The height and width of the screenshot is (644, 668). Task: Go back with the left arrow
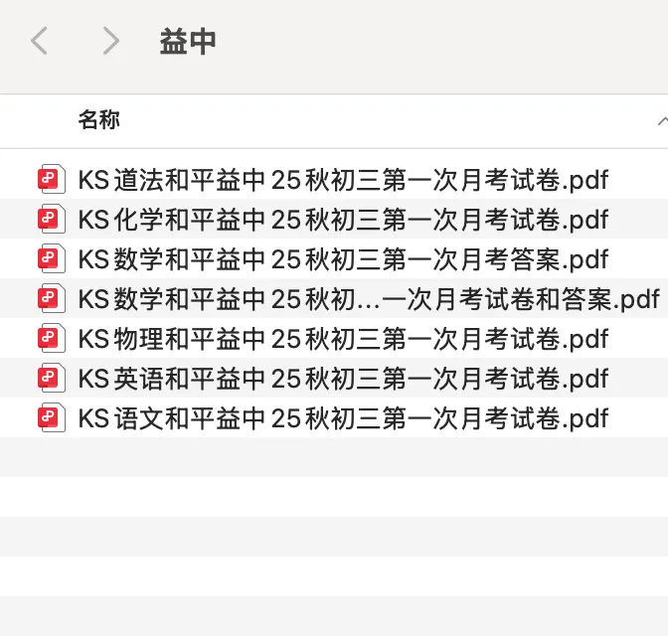point(39,41)
